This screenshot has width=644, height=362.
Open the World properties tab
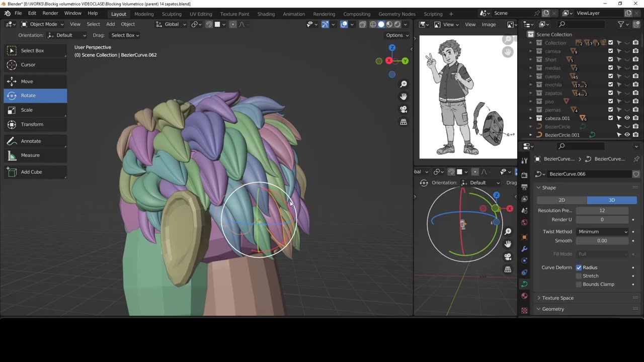coord(524,222)
